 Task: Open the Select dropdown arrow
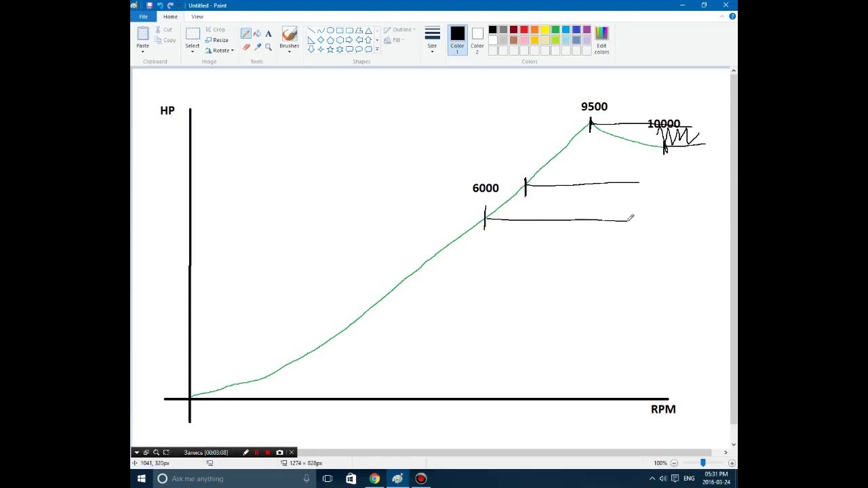pyautogui.click(x=193, y=52)
